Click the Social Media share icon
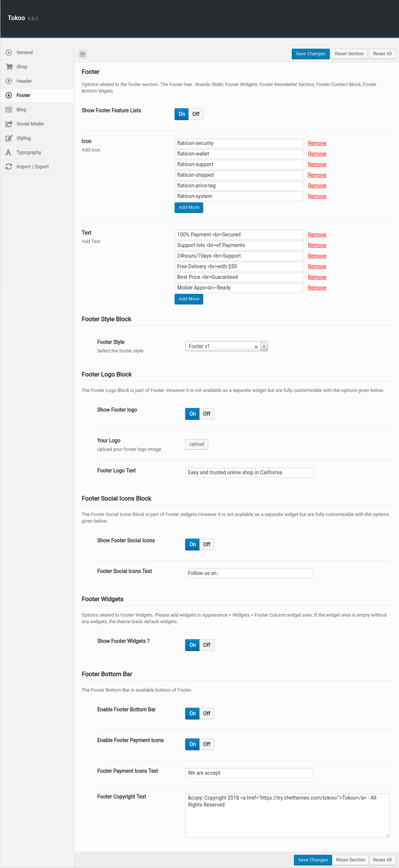Screen dimensions: 399x868 [9, 124]
